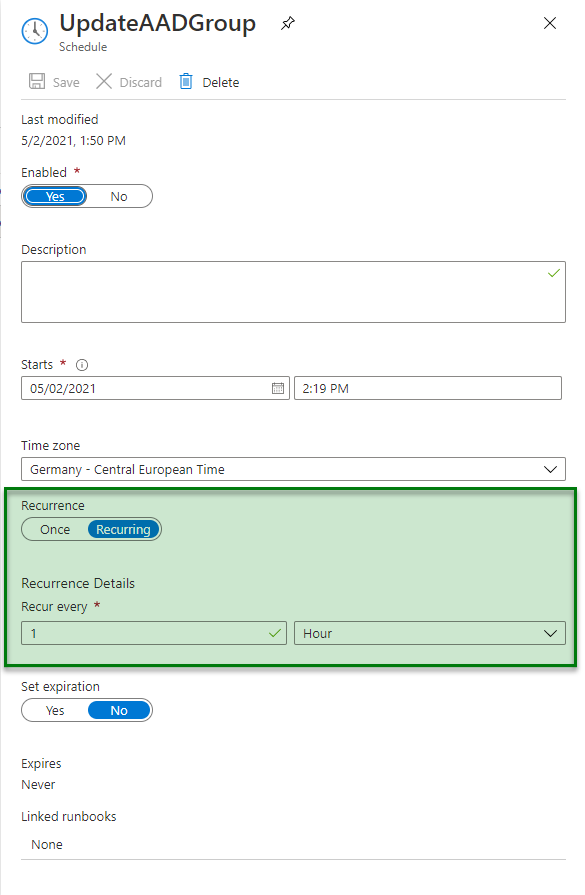Viewport: 585px width, 895px height.
Task: Switch Recurrence to Once
Action: click(x=55, y=529)
